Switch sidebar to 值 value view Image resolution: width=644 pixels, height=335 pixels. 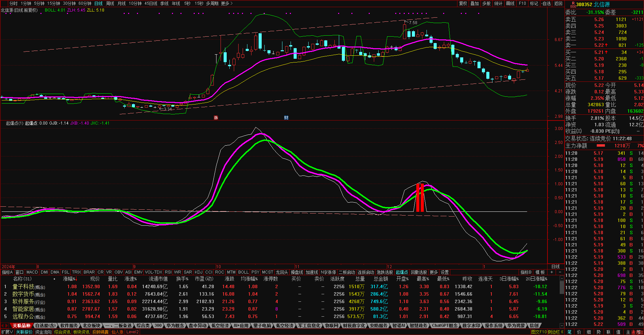[619, 332]
